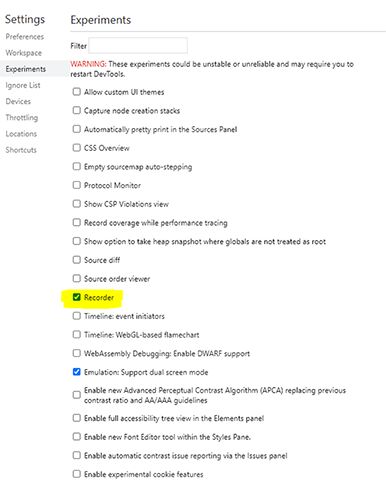The image size is (386, 500).
Task: Enable Timeline: WebGL-based flamechart
Action: (77, 334)
